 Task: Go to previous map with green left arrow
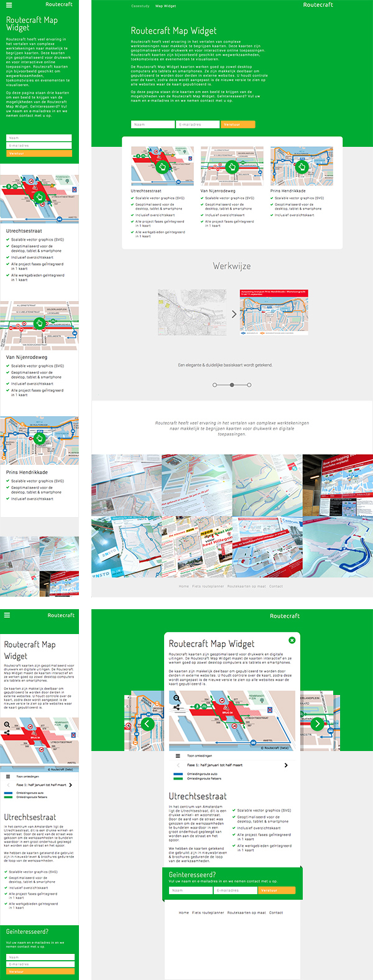[x=147, y=724]
